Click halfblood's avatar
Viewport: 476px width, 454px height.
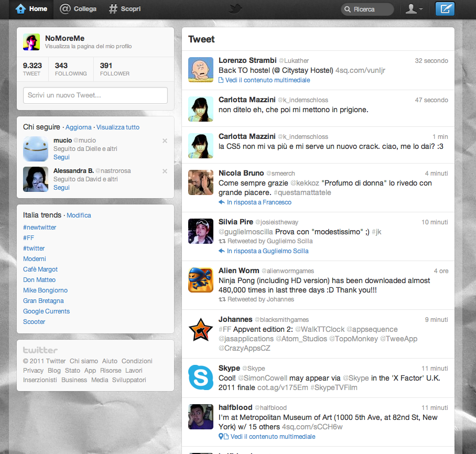[201, 417]
